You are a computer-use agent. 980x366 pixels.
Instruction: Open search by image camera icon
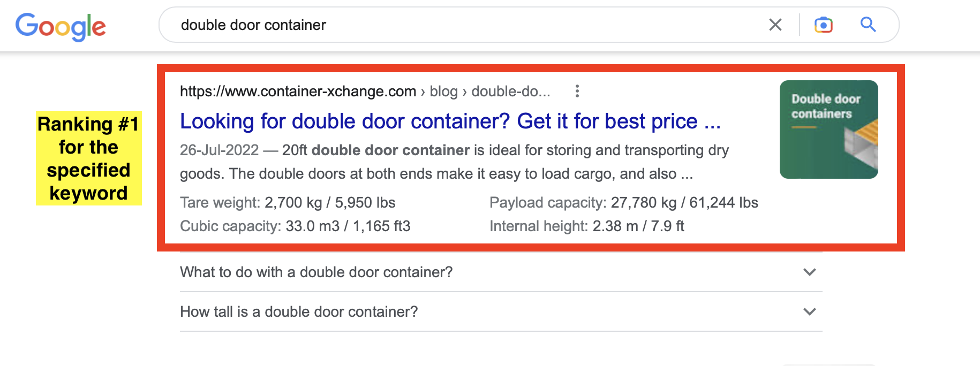823,25
